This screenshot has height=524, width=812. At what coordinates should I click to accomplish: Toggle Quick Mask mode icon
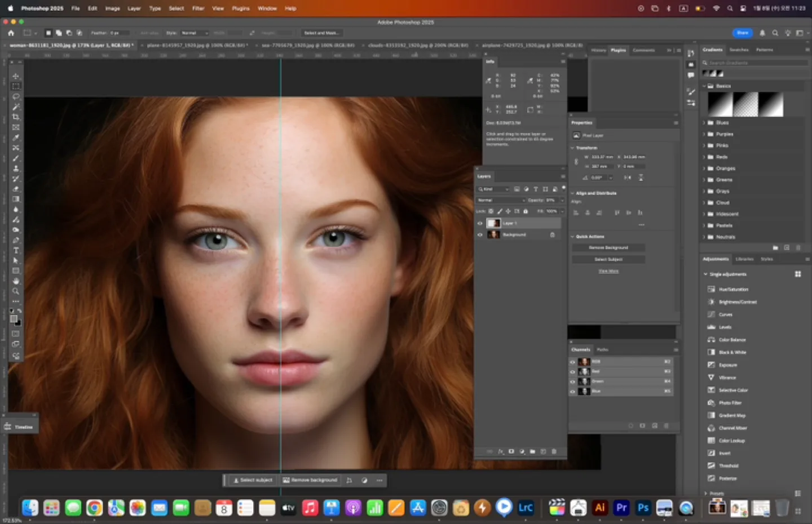coord(16,334)
